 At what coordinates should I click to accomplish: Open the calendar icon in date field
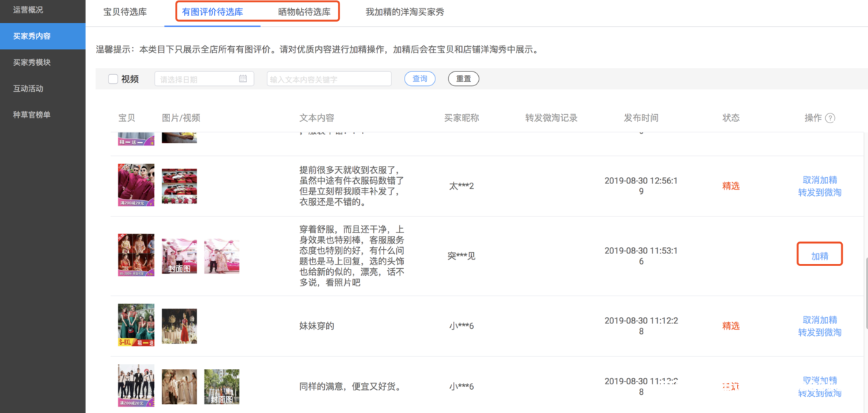243,79
